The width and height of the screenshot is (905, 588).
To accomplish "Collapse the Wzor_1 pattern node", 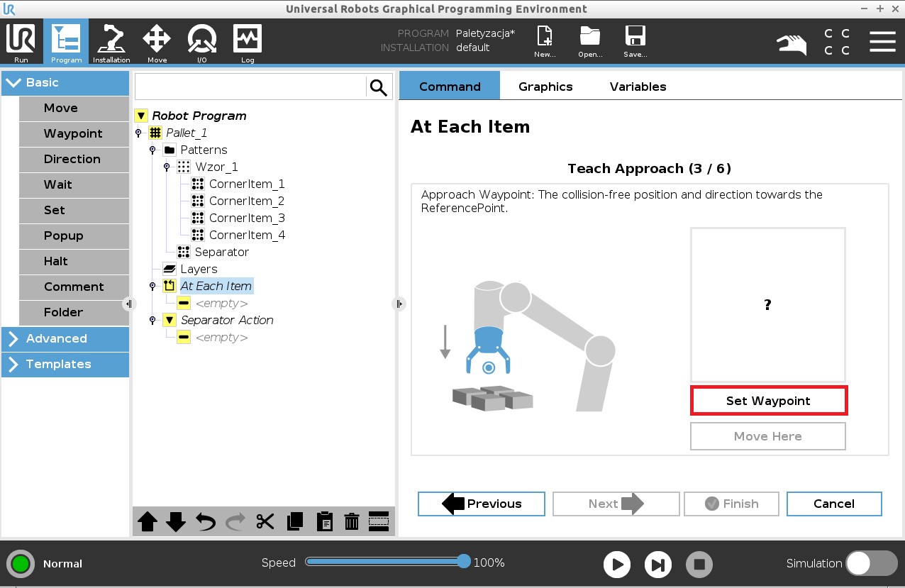I will coord(167,167).
